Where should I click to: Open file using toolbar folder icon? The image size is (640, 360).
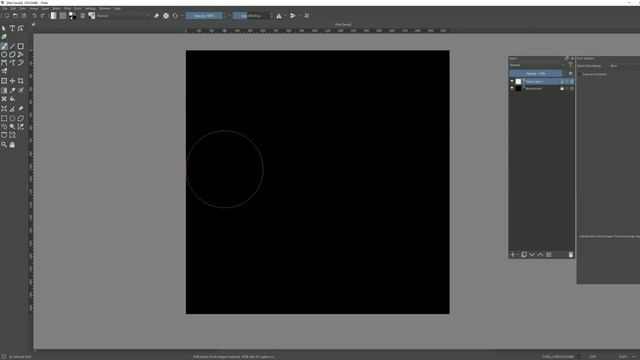point(15,16)
